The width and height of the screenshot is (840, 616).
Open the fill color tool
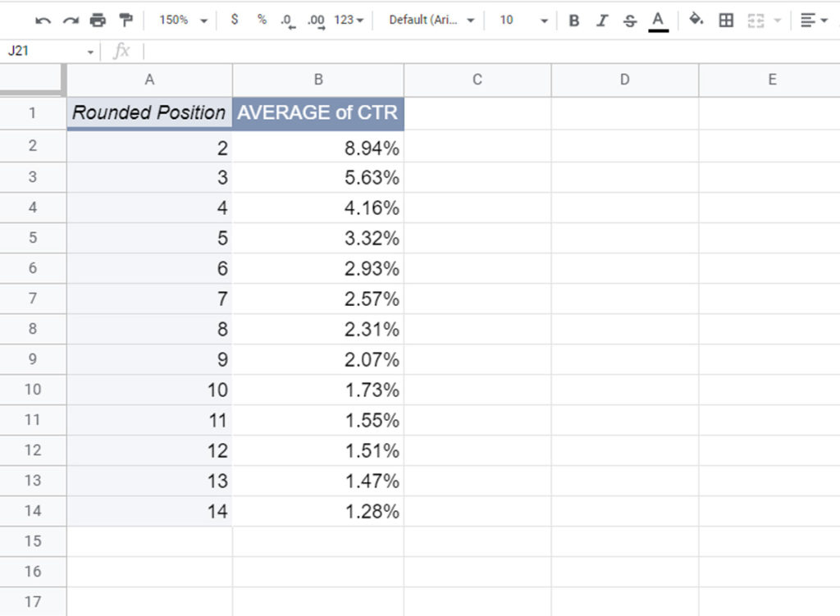click(x=694, y=20)
